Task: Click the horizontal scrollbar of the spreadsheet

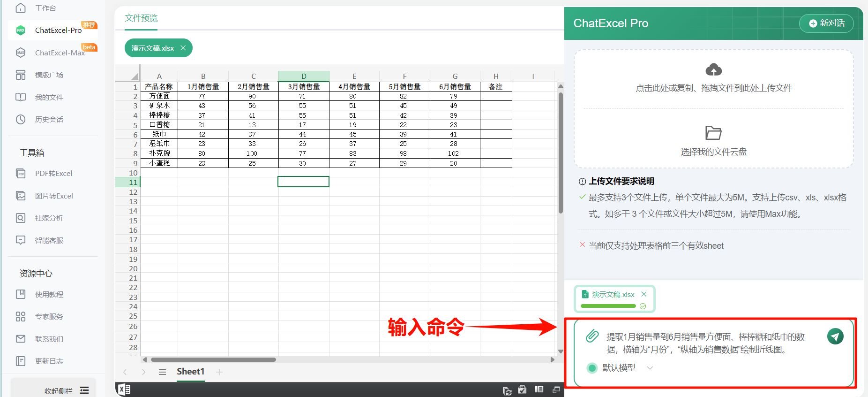Action: tap(213, 360)
